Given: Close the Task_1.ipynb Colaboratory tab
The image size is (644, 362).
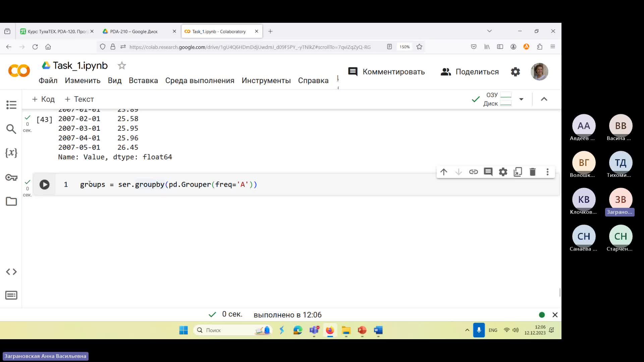Looking at the screenshot, I should [257, 31].
